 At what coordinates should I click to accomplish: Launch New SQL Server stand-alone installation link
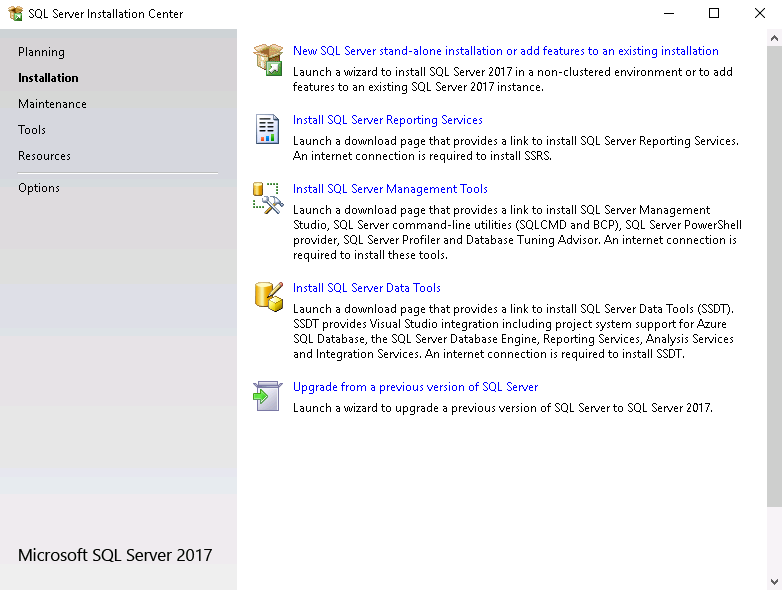505,51
